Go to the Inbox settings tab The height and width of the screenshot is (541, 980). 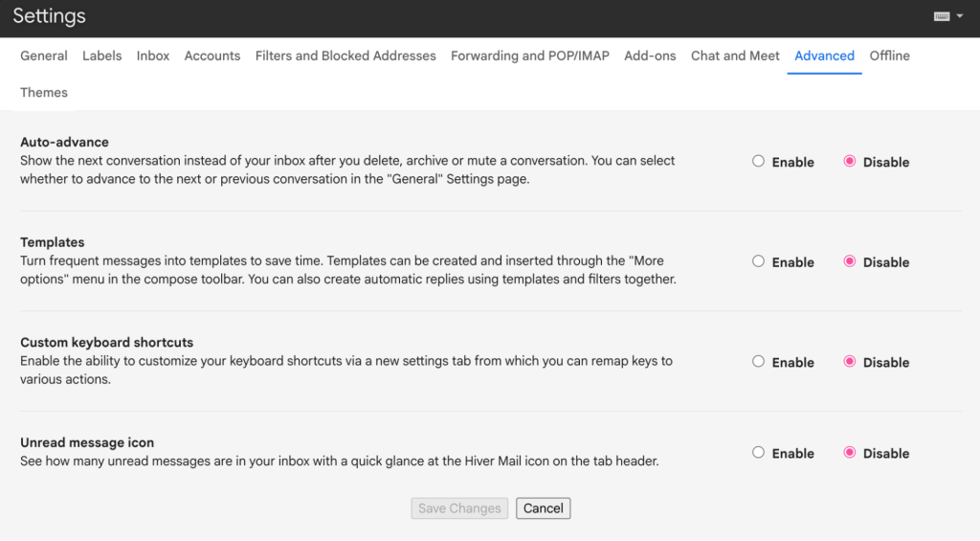pyautogui.click(x=153, y=56)
